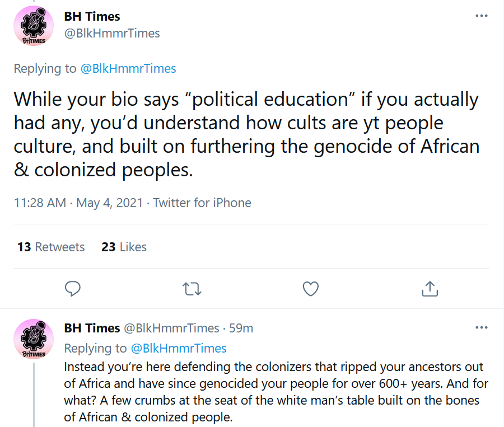Click the reply speech bubble icon
The width and height of the screenshot is (504, 427).
coord(73,288)
